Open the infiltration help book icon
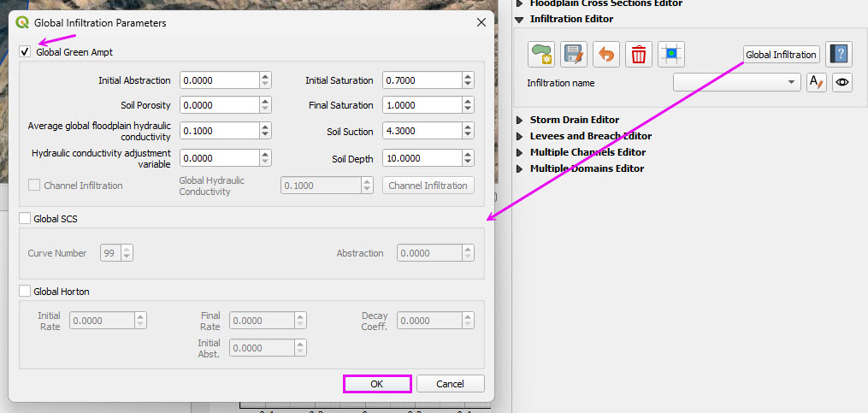The image size is (868, 413). pos(840,55)
